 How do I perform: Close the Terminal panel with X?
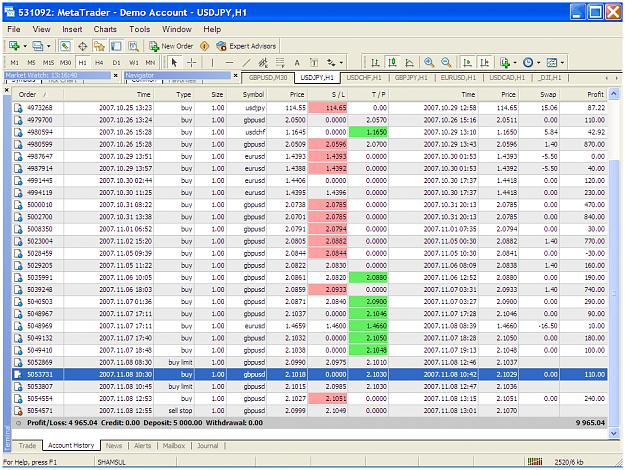click(7, 90)
